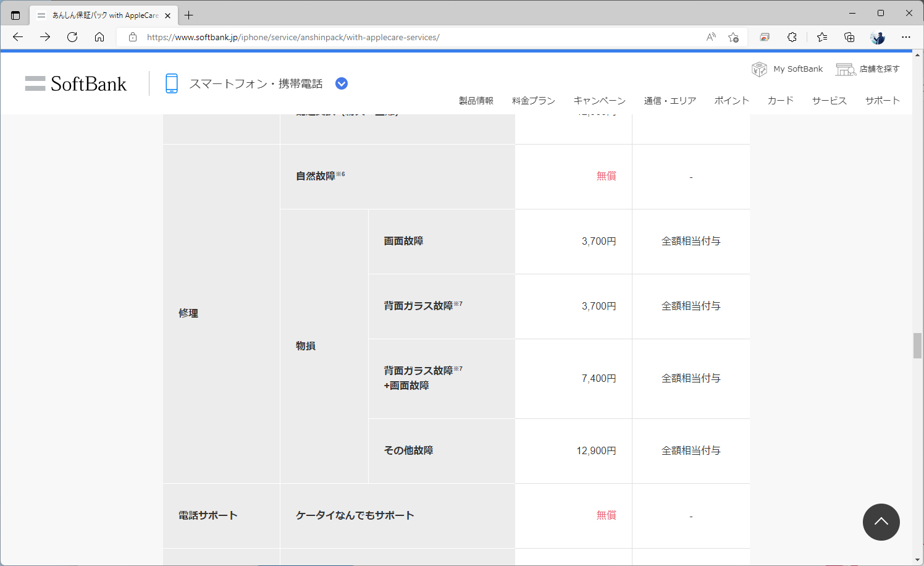Click the back navigation arrow

(17, 37)
